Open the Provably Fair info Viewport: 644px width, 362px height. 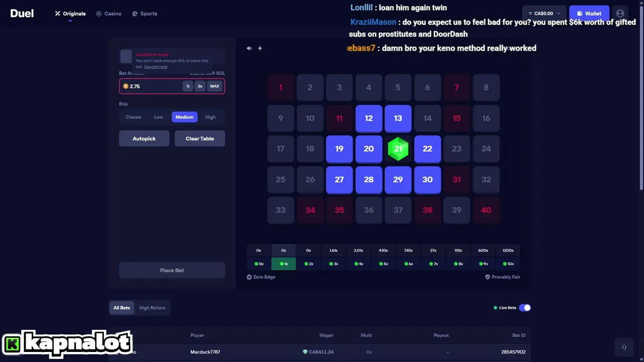pyautogui.click(x=503, y=277)
